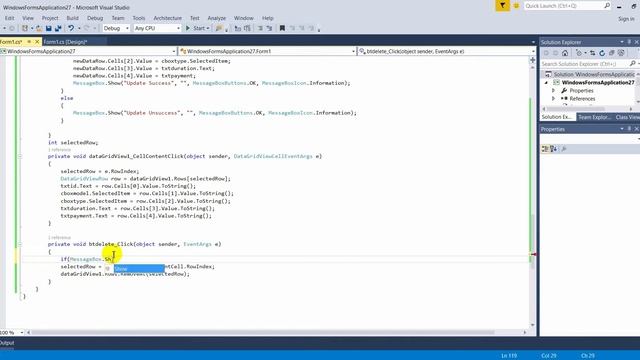Image resolution: width=640 pixels, height=360 pixels.
Task: Click the Output panel tab
Action: click(x=7, y=343)
